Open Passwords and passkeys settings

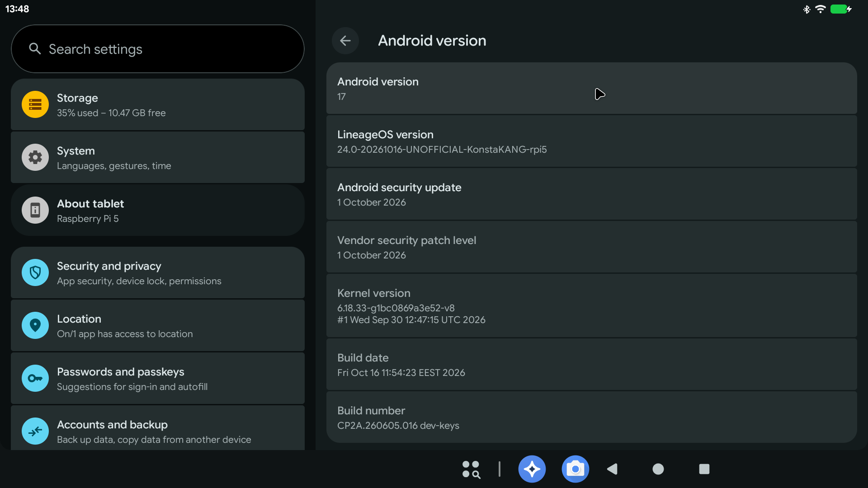[158, 378]
